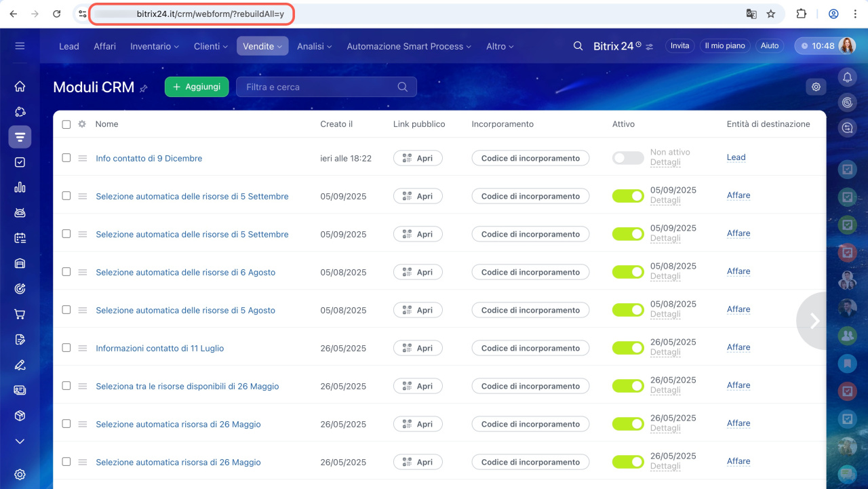868x489 pixels.
Task: Open the shopping cart icon in sidebar
Action: pyautogui.click(x=20, y=314)
